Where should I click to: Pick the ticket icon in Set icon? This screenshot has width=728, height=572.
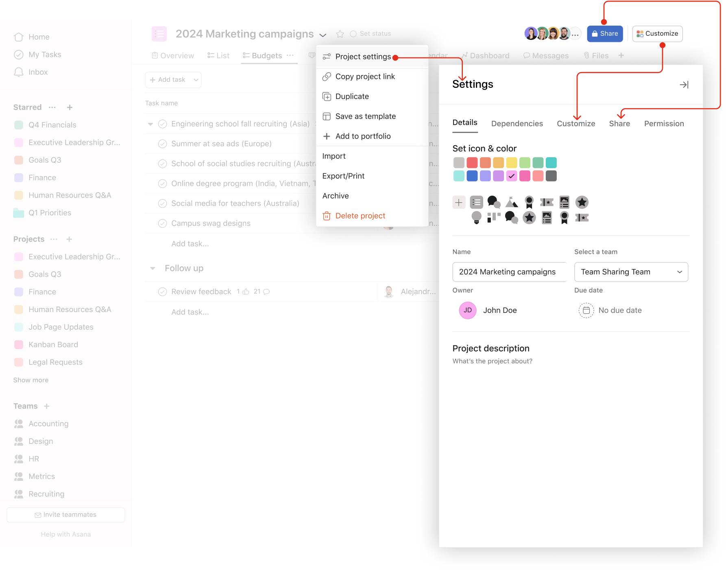tap(547, 202)
